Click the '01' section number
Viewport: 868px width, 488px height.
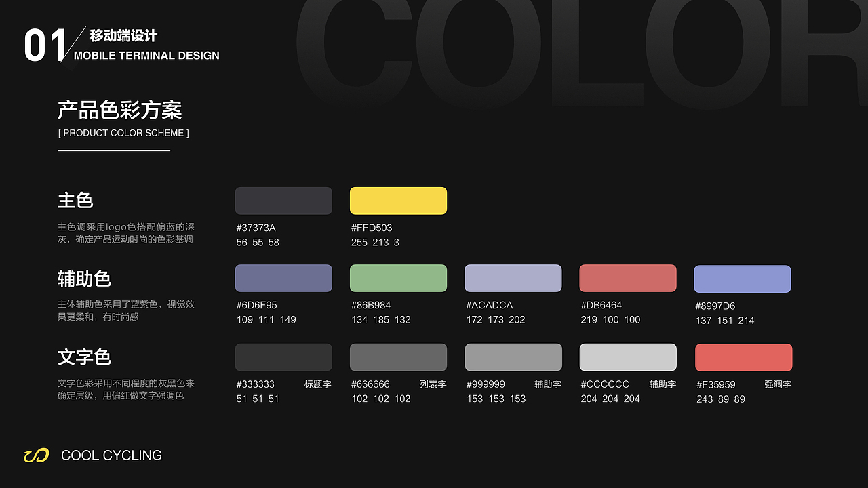45,45
